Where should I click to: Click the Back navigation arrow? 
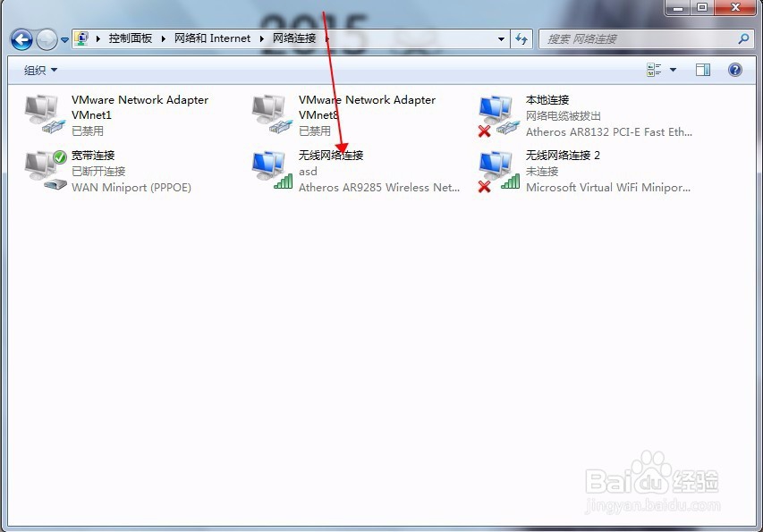(20, 39)
